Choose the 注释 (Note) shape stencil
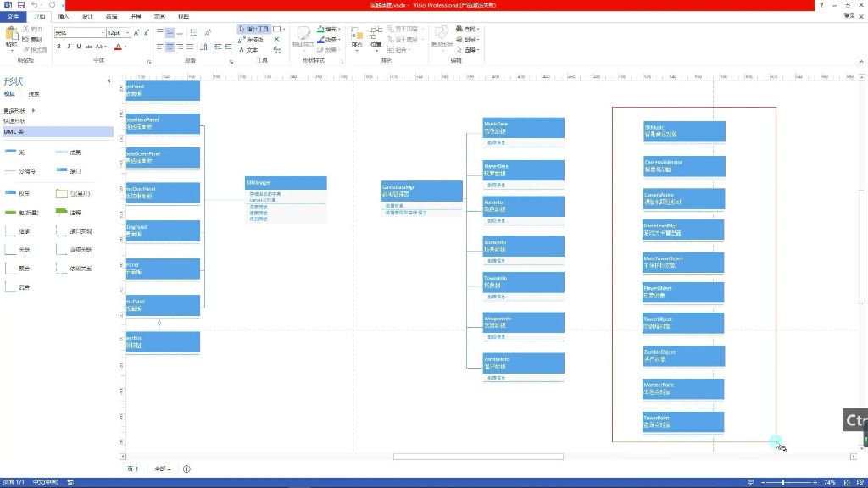 (72, 212)
